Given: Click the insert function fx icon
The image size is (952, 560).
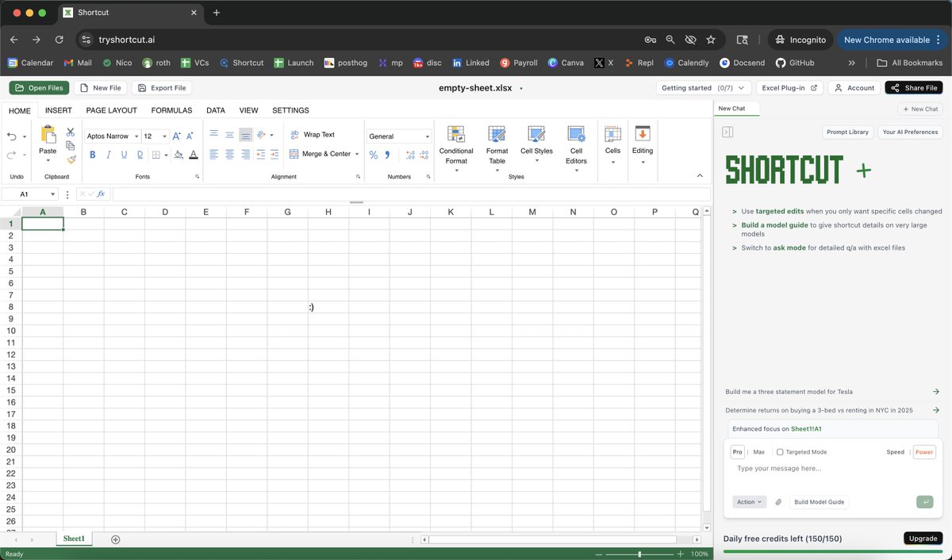Looking at the screenshot, I should pos(101,194).
